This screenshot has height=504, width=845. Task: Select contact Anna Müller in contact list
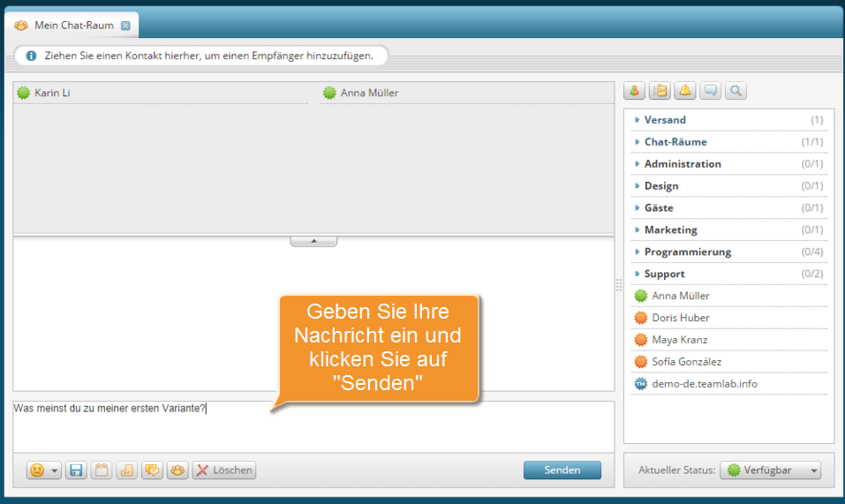pyautogui.click(x=728, y=297)
